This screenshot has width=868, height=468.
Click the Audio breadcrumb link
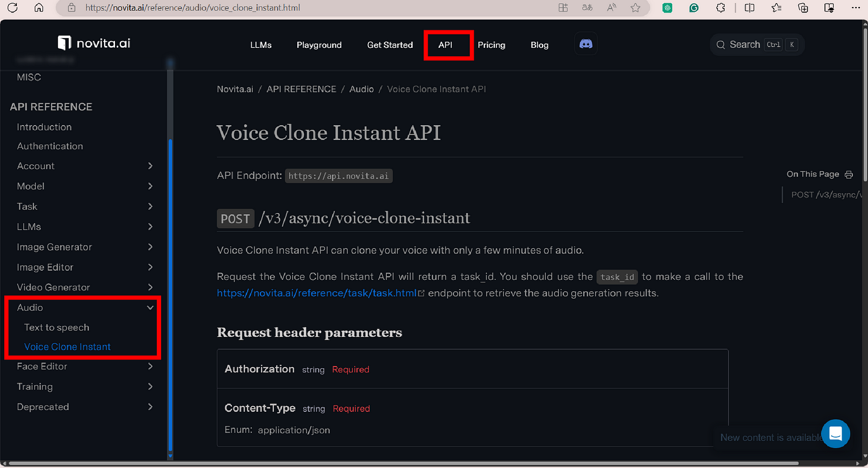click(x=361, y=89)
